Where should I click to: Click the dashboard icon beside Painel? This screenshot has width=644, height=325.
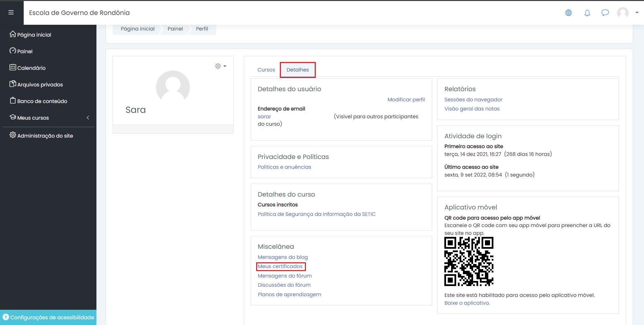(x=13, y=50)
